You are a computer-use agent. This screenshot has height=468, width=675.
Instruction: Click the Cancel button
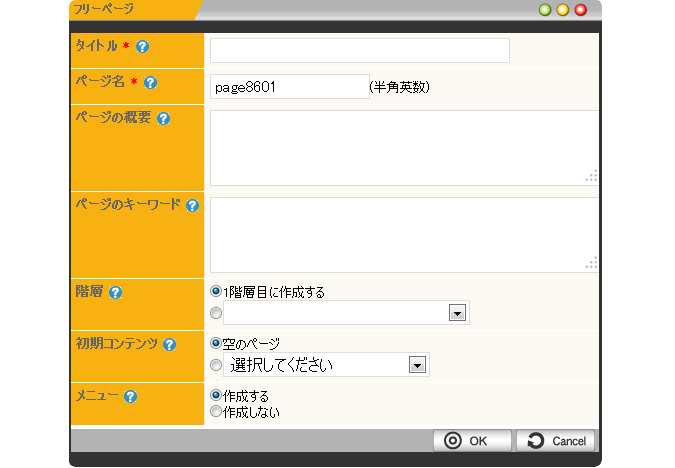click(x=555, y=440)
